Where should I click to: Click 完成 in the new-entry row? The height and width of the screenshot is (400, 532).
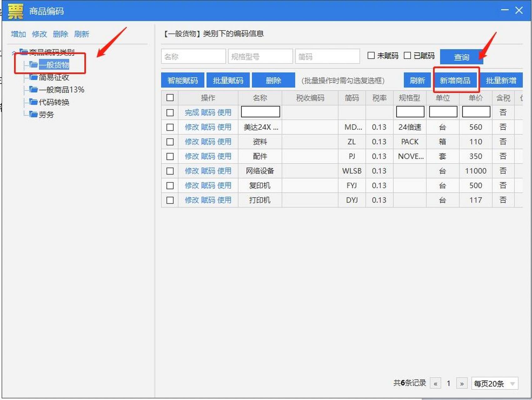click(192, 112)
